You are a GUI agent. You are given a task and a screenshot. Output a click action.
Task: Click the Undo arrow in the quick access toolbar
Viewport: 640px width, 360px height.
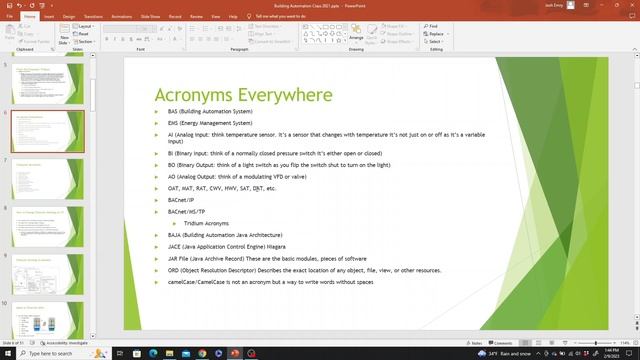point(19,6)
